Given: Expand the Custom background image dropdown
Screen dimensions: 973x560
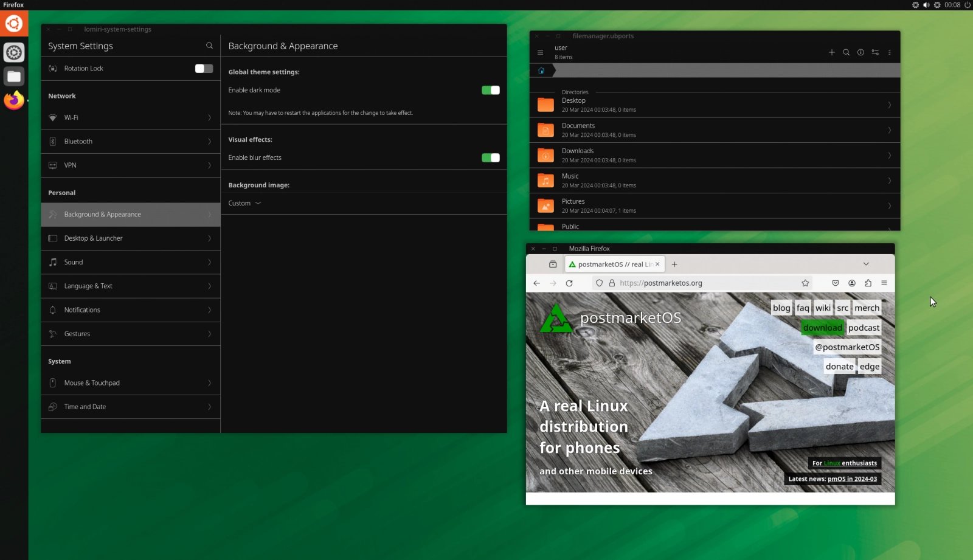Looking at the screenshot, I should pos(244,203).
